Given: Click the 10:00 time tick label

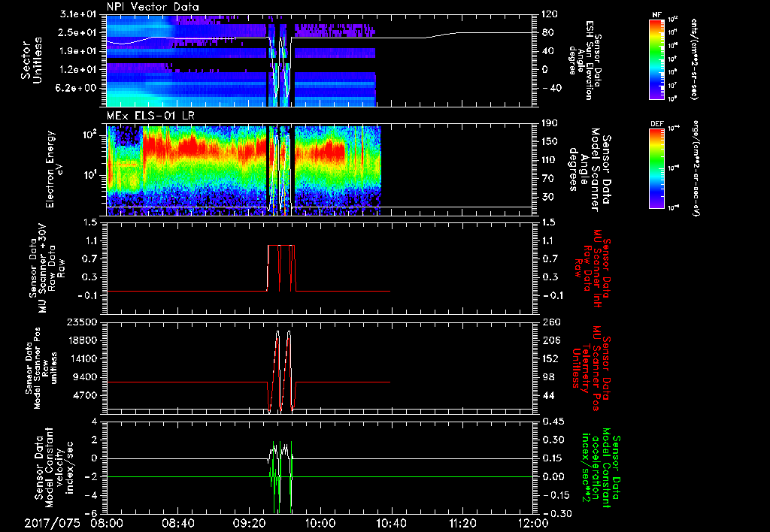Looking at the screenshot, I should coord(320,523).
